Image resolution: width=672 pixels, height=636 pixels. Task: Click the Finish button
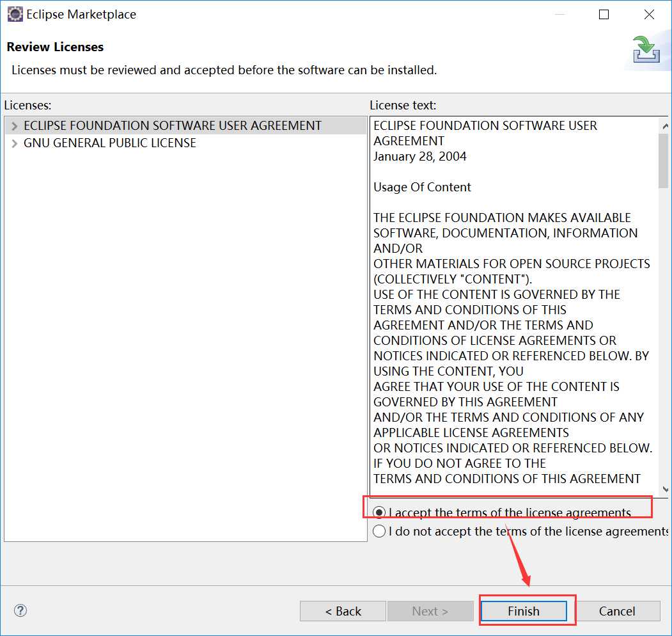point(524,610)
